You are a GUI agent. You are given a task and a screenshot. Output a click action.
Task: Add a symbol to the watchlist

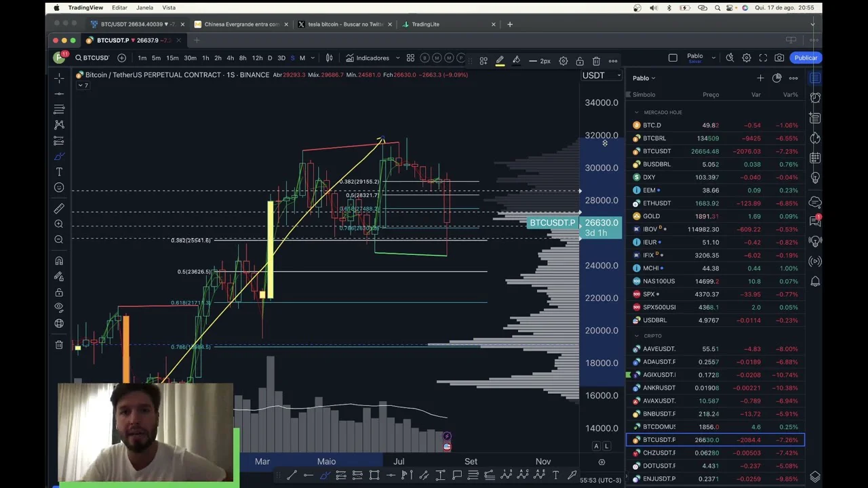760,79
